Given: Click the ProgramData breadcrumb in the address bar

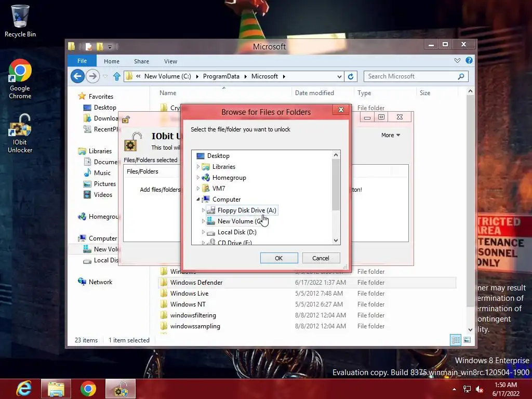Looking at the screenshot, I should tap(221, 76).
